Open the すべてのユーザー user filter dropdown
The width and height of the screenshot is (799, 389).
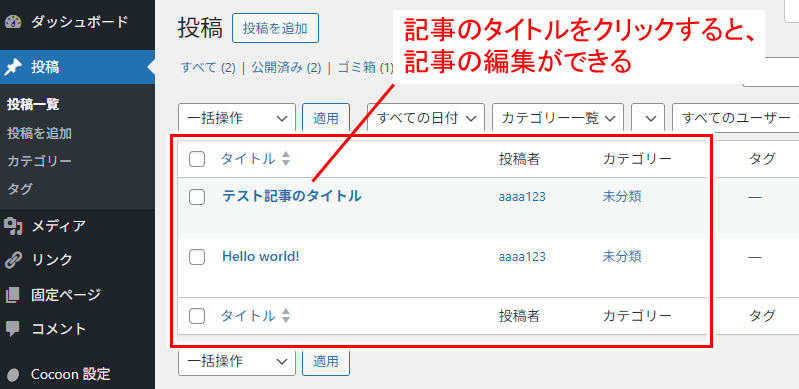(736, 118)
